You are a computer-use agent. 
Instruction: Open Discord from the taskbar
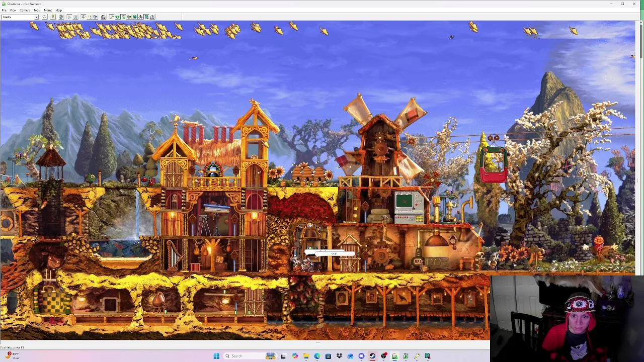tap(361, 356)
